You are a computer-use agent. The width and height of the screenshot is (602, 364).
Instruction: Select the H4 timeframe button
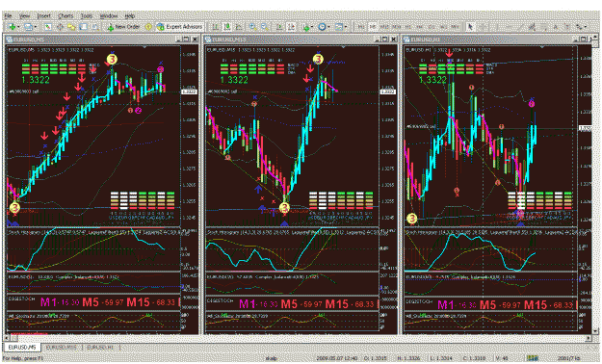click(x=420, y=27)
